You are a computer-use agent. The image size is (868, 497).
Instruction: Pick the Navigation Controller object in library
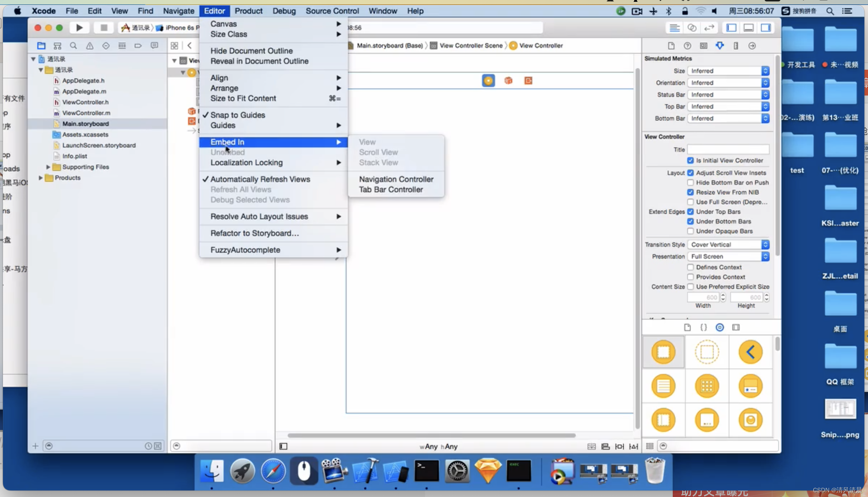click(750, 352)
